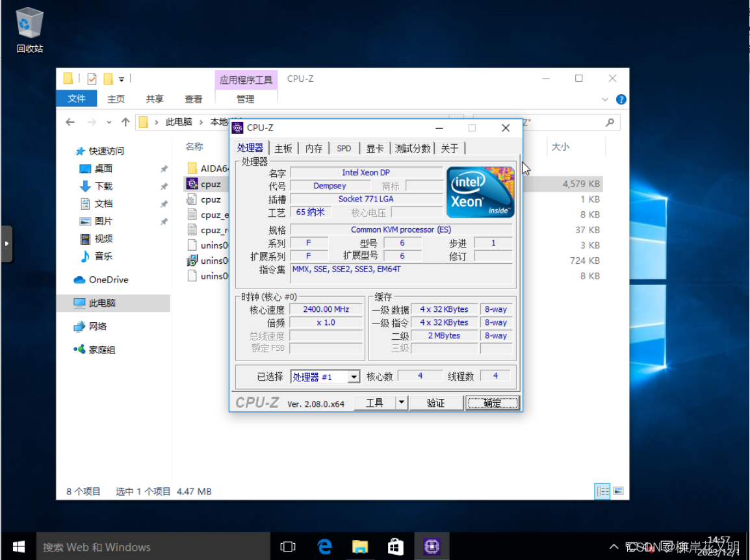
Task: Open Customize Quick Access Toolbar dropdown
Action: tap(122, 79)
